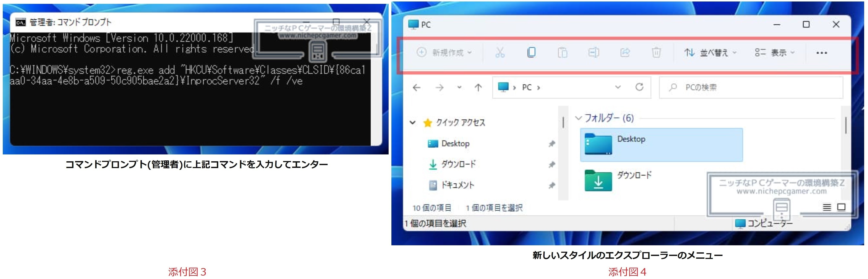This screenshot has height=279, width=868.
Task: Open the address bar history dropdown
Action: [618, 87]
